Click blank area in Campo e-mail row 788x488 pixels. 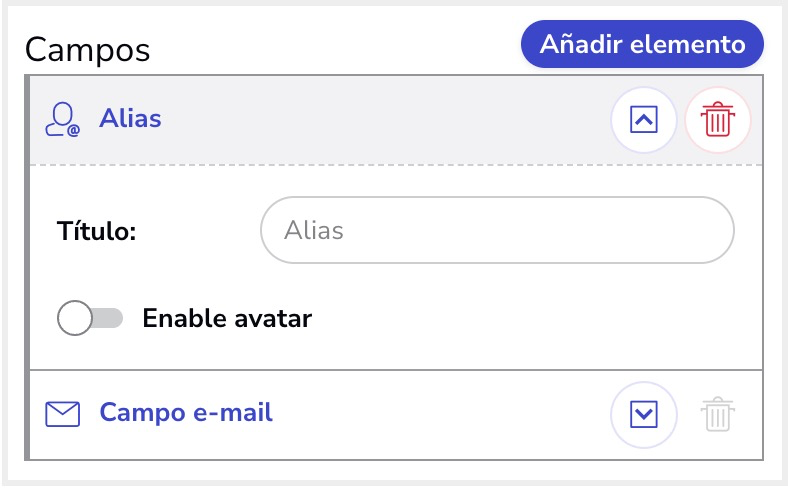tap(437, 414)
